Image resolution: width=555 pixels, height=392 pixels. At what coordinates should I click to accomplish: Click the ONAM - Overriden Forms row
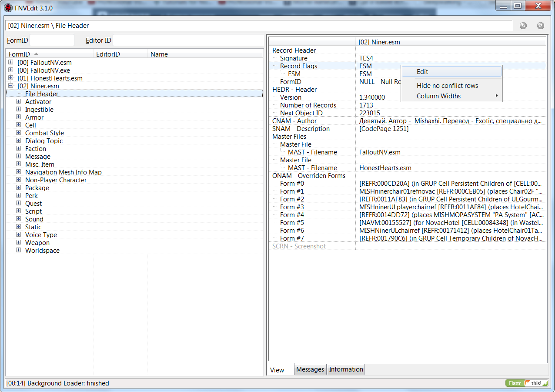click(x=407, y=175)
